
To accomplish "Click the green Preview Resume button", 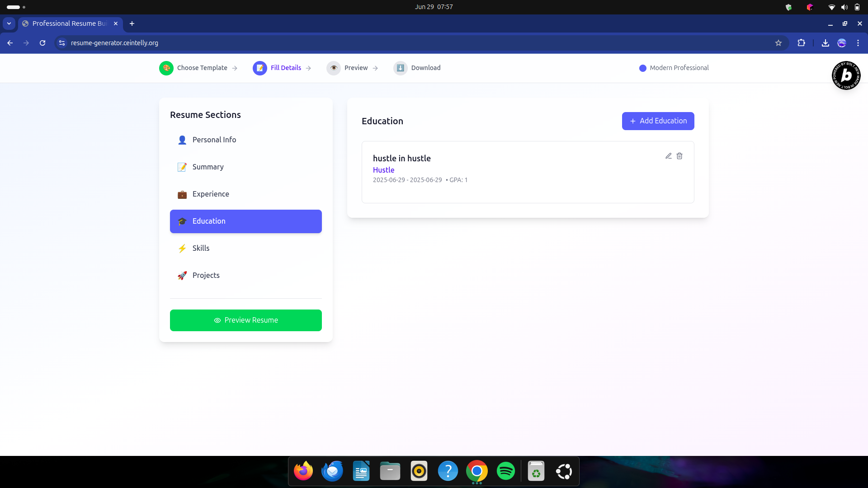I will (x=246, y=320).
